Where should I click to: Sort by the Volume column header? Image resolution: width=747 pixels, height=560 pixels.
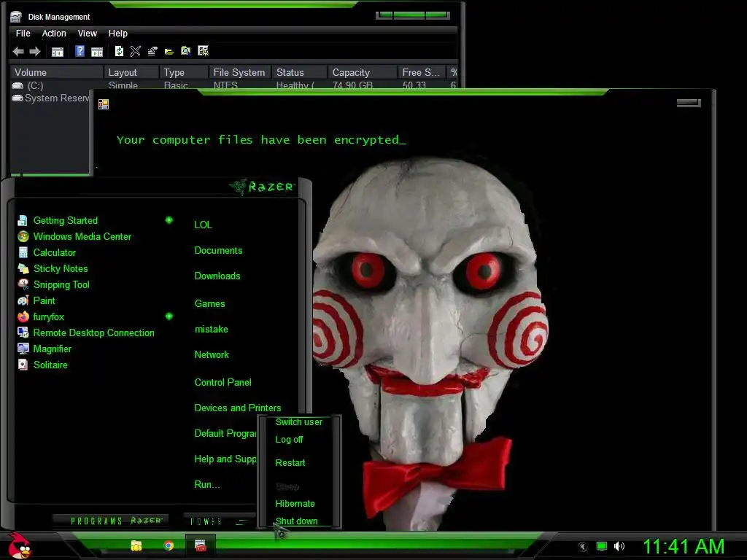coord(57,72)
